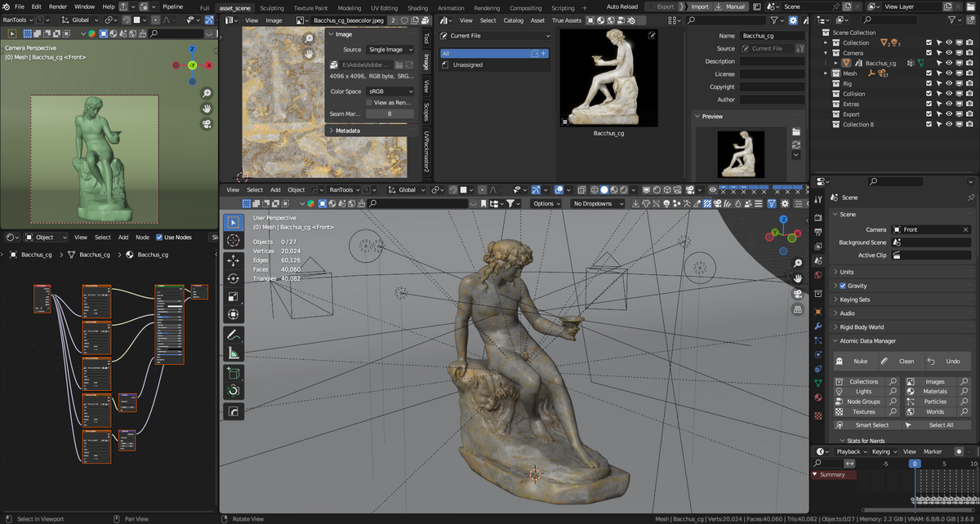This screenshot has height=524, width=980.
Task: Uncheck the Collection 8 checkbox in outliner
Action: click(x=929, y=124)
